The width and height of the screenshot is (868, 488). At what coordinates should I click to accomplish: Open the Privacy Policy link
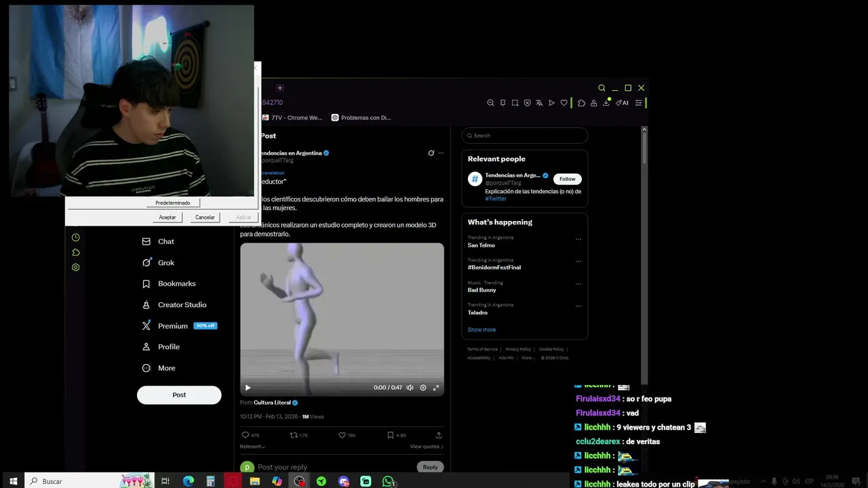click(518, 349)
